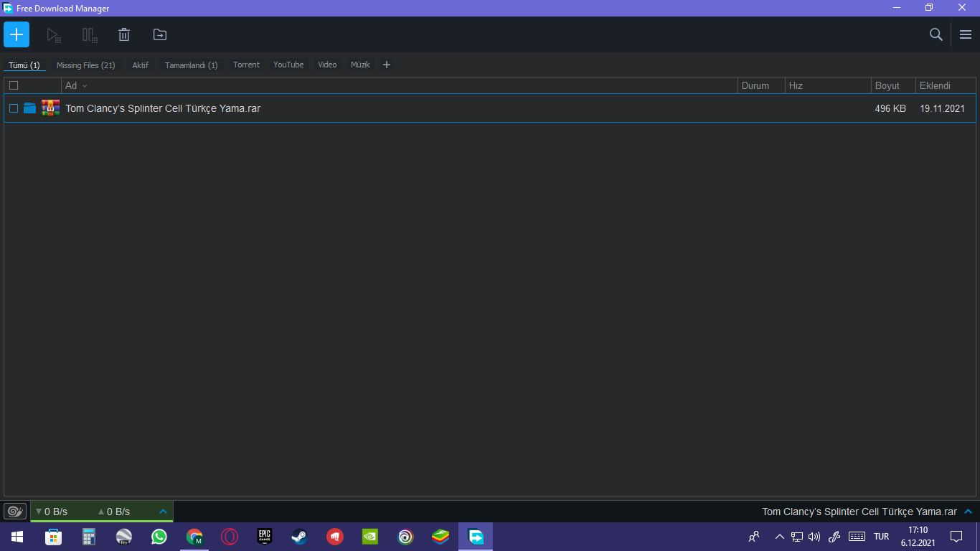Click the WinRAR archive icon in the row
980x551 pixels.
tap(50, 108)
